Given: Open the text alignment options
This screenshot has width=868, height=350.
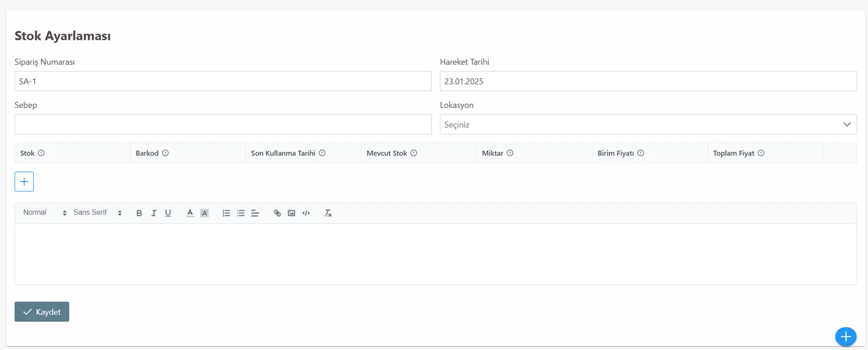Looking at the screenshot, I should tap(255, 213).
